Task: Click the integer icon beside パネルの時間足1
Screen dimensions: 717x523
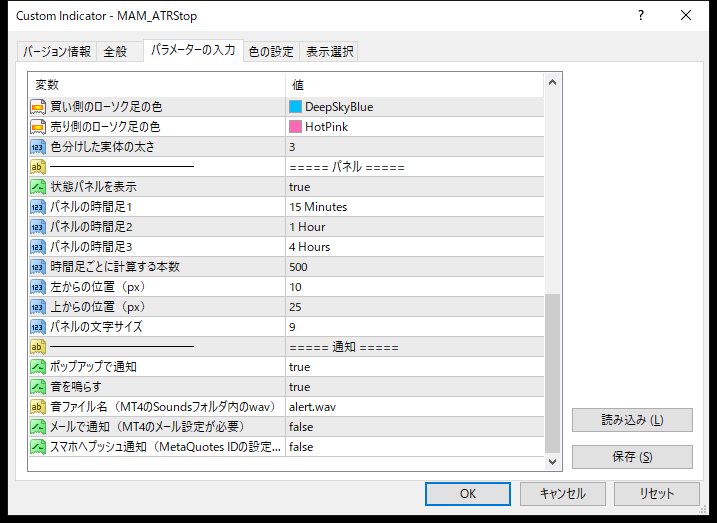Action: 37,207
